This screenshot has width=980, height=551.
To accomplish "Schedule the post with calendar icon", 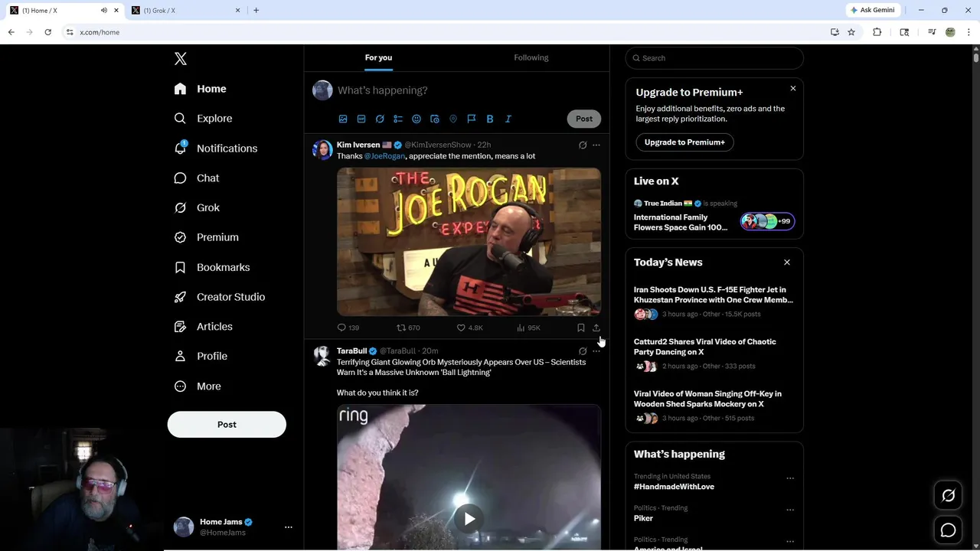I will tap(435, 119).
